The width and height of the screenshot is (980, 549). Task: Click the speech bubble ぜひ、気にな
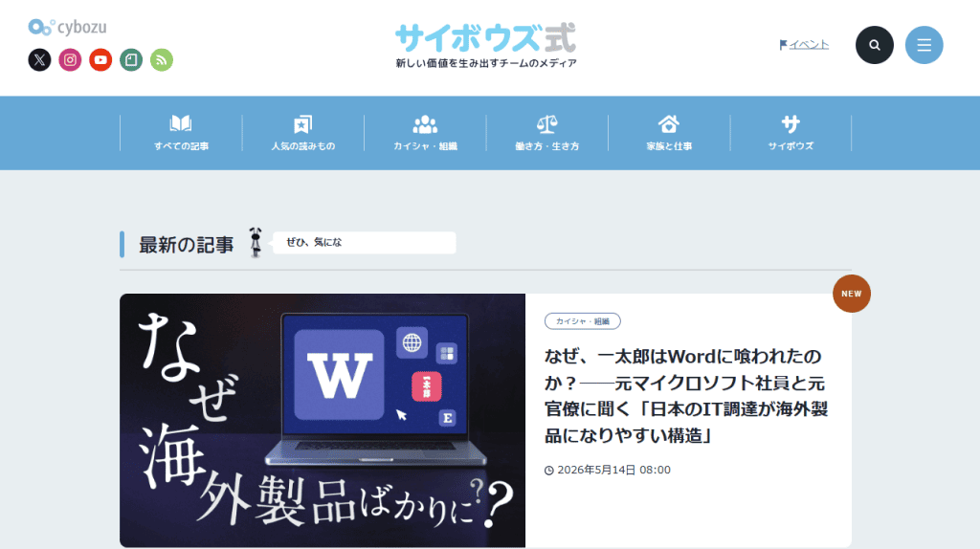pos(365,242)
